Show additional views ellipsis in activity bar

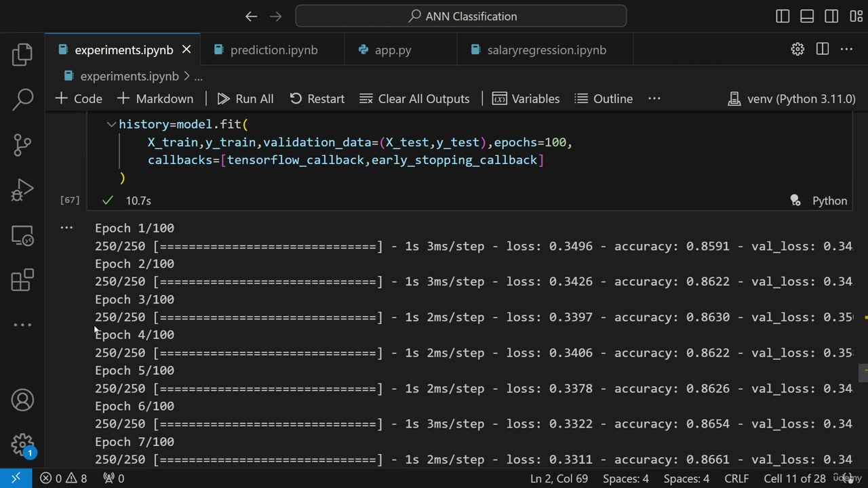[22, 325]
